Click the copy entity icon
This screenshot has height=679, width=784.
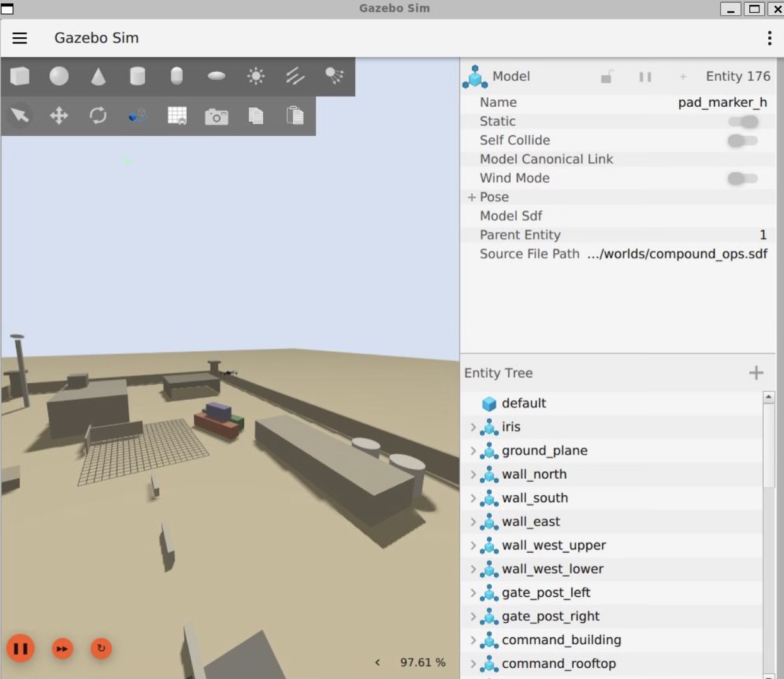(256, 116)
